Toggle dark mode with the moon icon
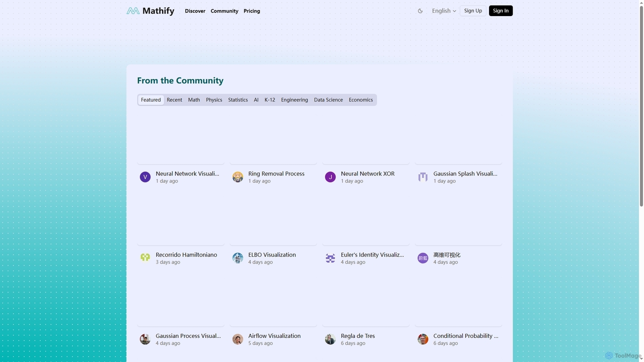This screenshot has width=644, height=362. coord(420,11)
